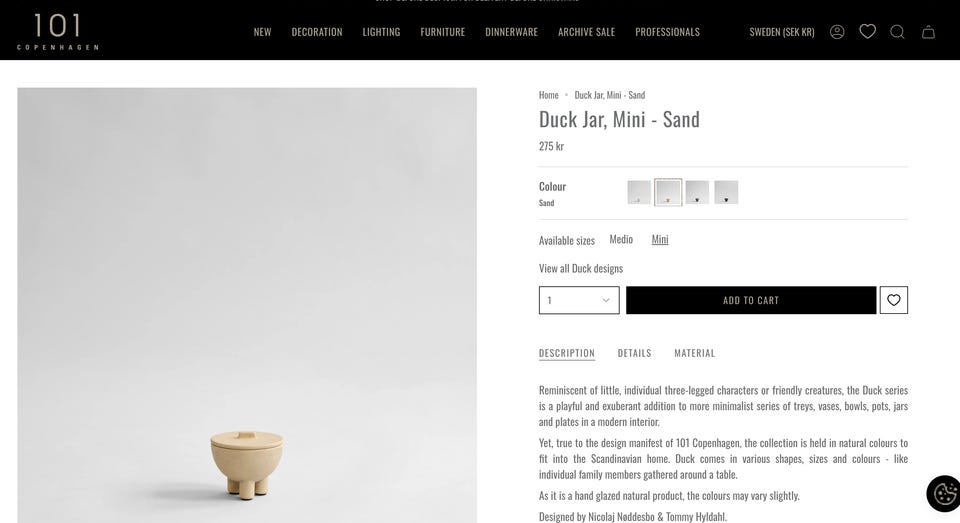Open the Dinnerware menu

click(511, 32)
